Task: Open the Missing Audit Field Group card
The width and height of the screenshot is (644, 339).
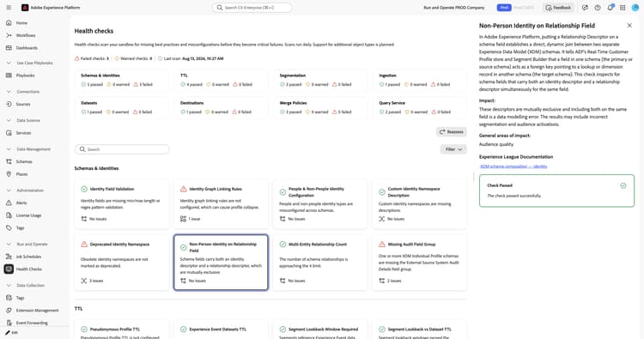Action: click(420, 263)
